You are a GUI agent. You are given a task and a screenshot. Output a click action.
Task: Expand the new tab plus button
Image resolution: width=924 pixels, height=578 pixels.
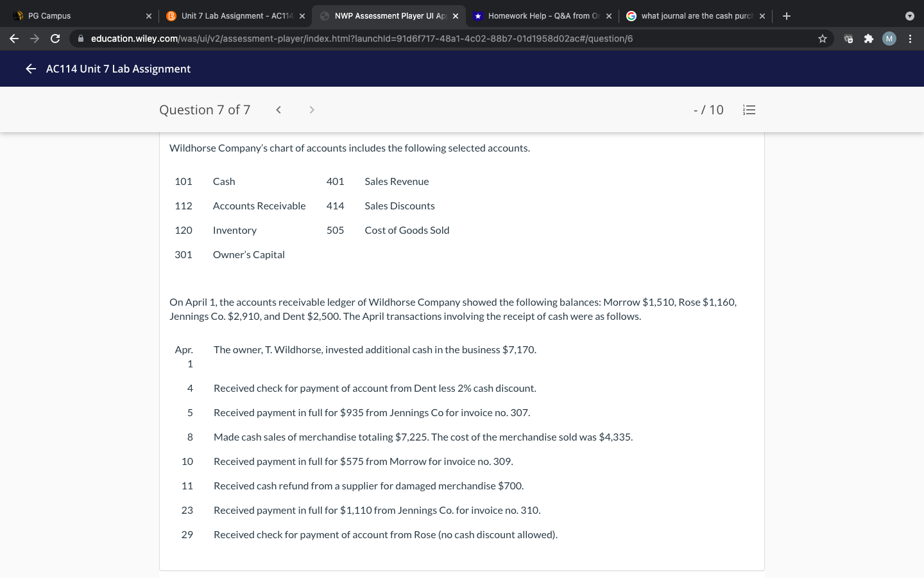point(786,15)
